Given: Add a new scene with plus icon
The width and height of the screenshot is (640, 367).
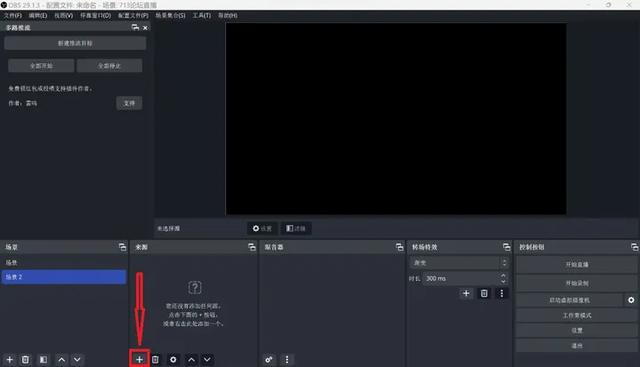Looking at the screenshot, I should [10, 359].
